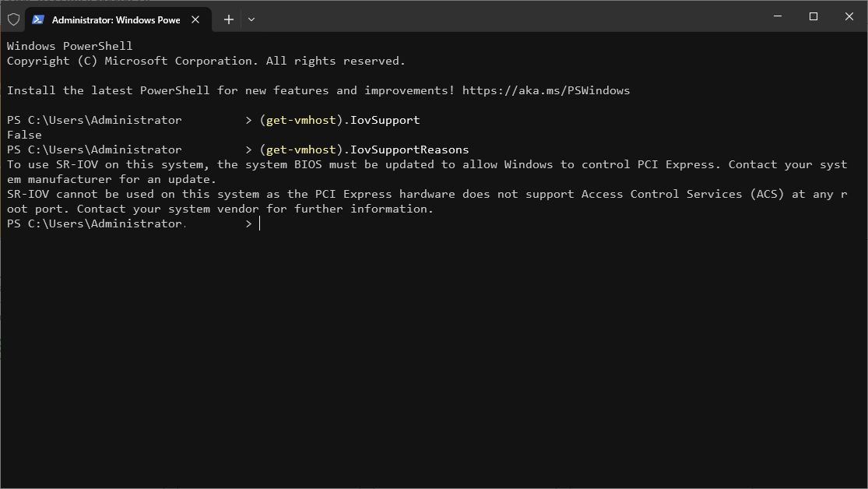Maximize the terminal window

(814, 16)
